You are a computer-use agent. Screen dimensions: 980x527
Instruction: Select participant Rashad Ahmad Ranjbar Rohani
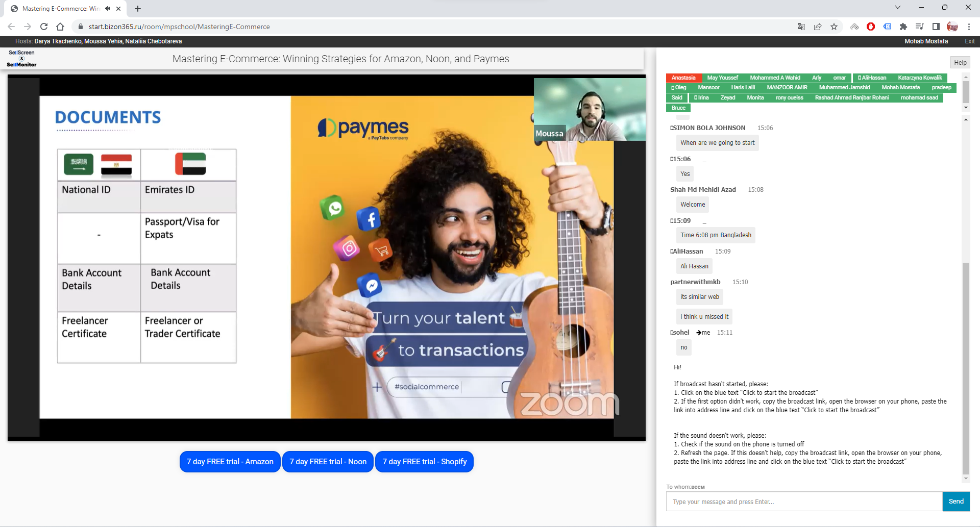[x=851, y=98]
